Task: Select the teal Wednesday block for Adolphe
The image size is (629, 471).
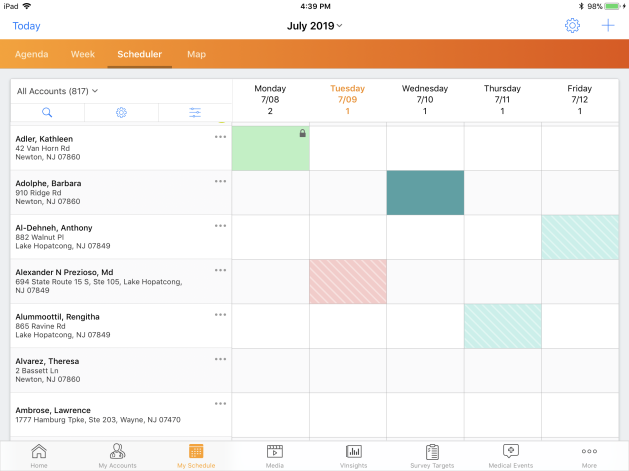Action: tap(425, 192)
